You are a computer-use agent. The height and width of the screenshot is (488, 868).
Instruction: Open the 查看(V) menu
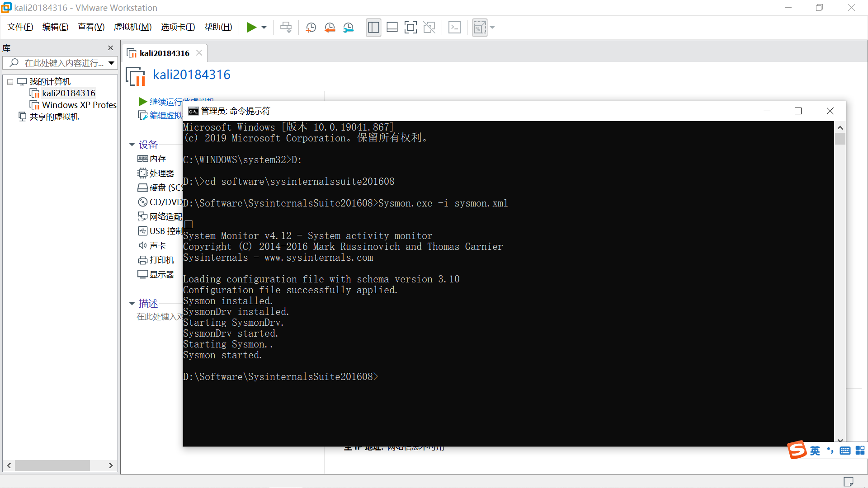coord(91,27)
